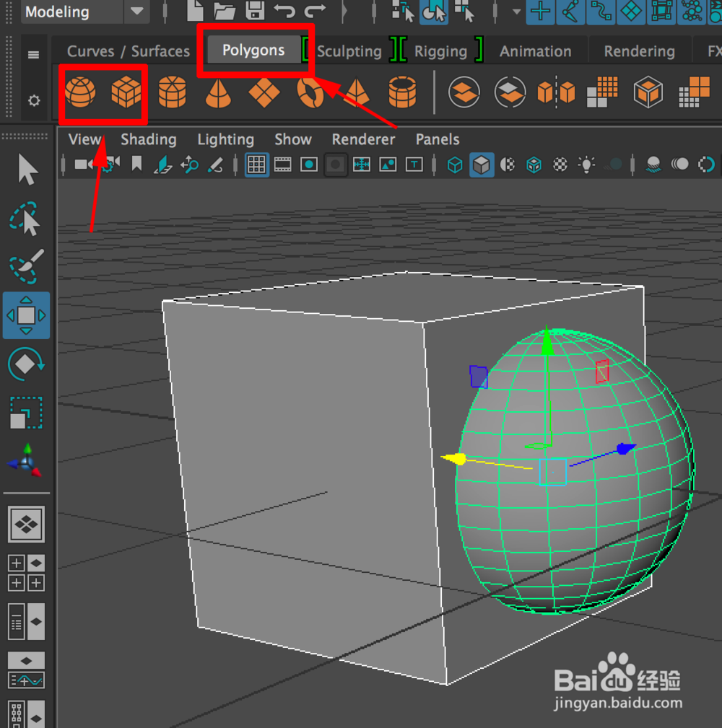Create a polygon cube from the shelf
This screenshot has width=722, height=728.
[126, 92]
